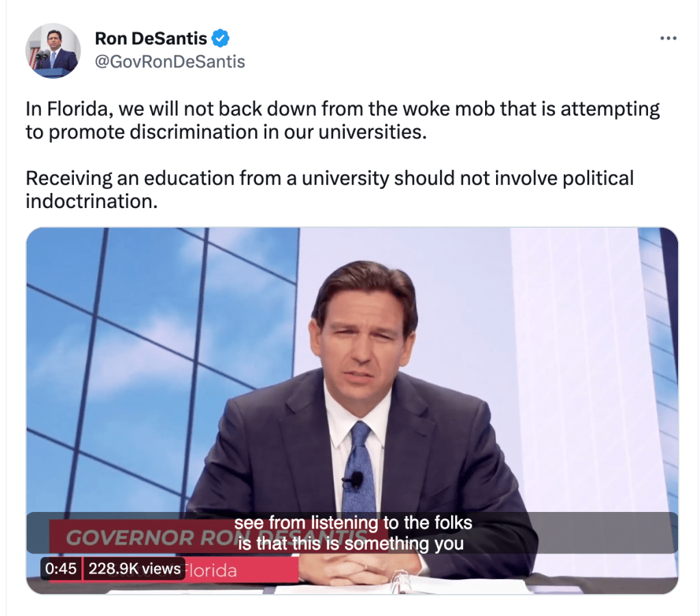Image resolution: width=700 pixels, height=616 pixels.
Task: Select the 'In Florida, we will not' paragraph
Action: click(x=342, y=120)
